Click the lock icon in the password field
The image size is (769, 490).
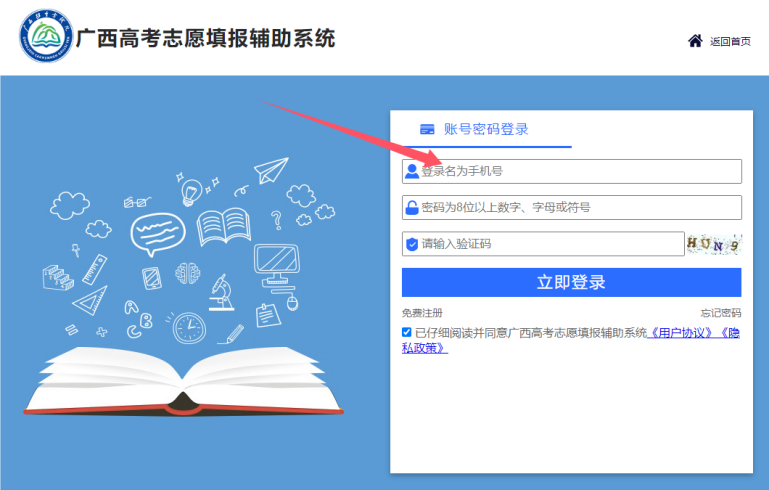412,207
